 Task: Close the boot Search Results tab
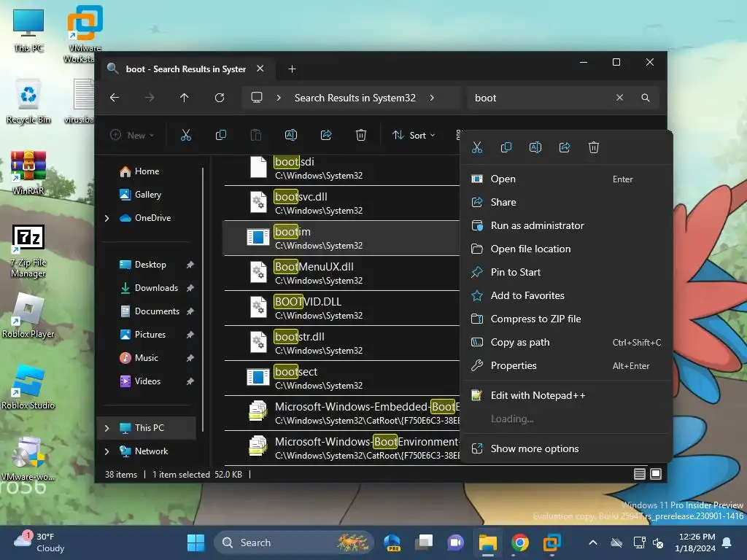tap(260, 69)
